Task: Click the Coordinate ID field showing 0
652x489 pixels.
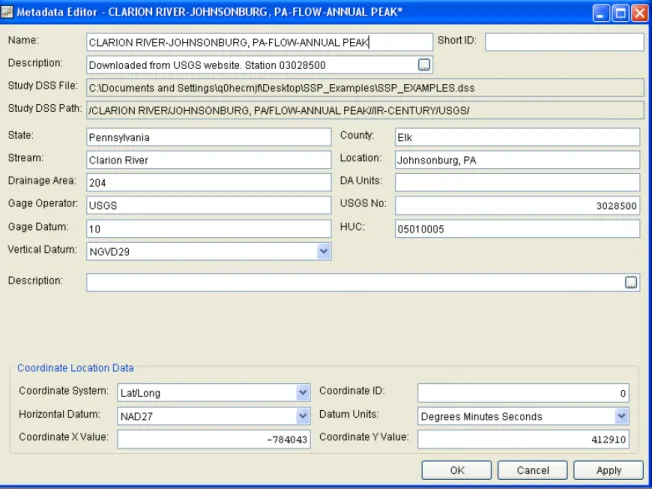Action: [x=523, y=393]
